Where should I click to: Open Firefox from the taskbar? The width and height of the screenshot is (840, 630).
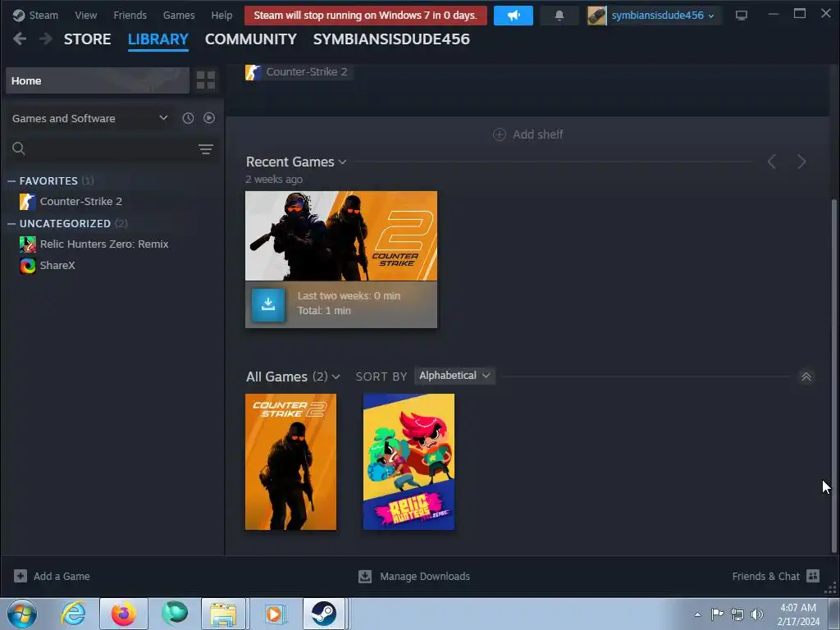pyautogui.click(x=124, y=614)
